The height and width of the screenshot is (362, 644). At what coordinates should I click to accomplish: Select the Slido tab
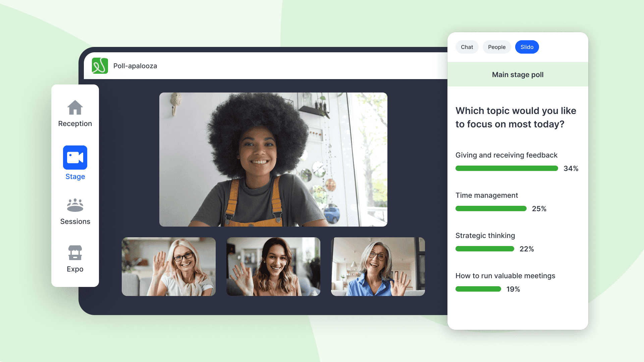tap(527, 47)
